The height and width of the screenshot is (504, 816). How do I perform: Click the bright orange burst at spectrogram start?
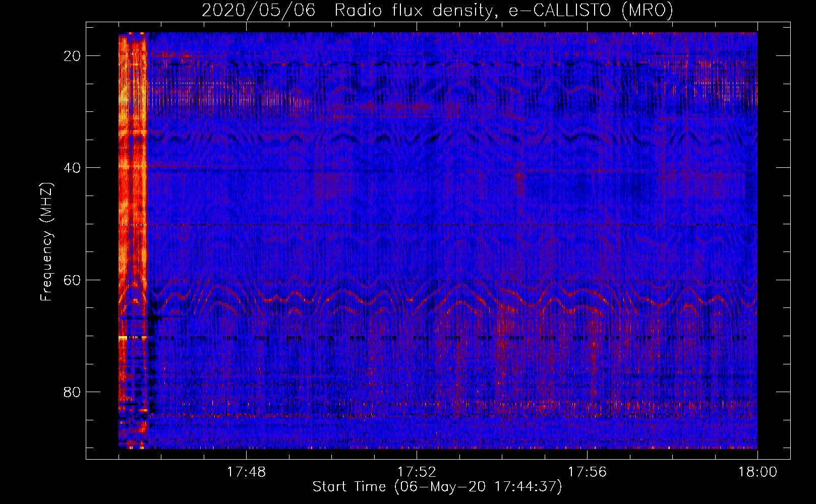[x=133, y=240]
